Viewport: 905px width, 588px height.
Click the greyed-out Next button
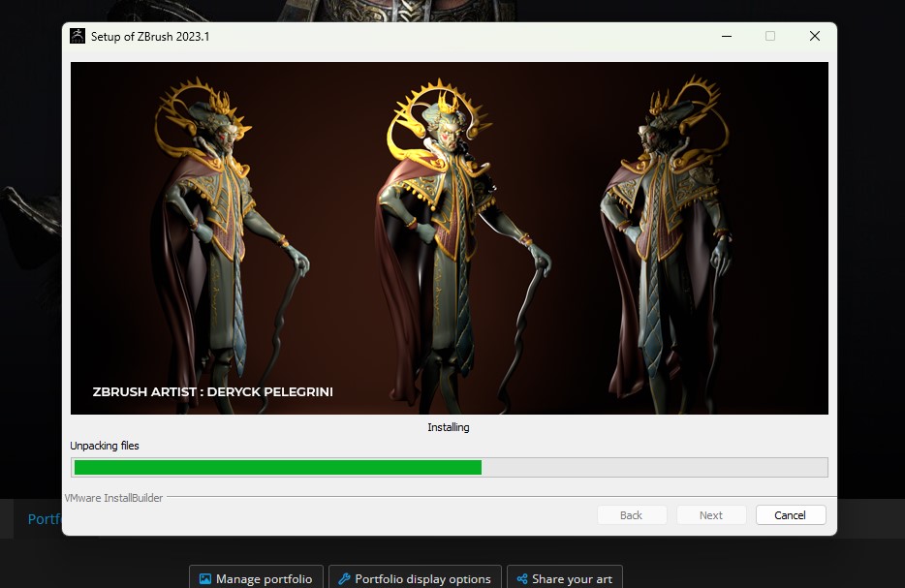coord(711,514)
